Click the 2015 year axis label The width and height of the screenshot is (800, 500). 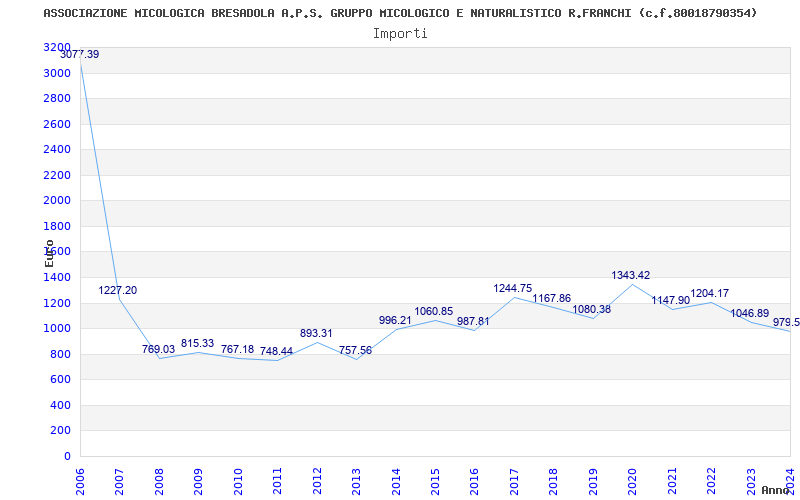pos(435,481)
